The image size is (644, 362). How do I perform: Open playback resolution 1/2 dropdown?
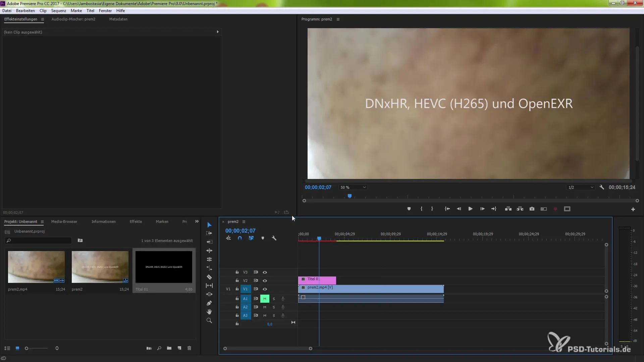(x=581, y=187)
